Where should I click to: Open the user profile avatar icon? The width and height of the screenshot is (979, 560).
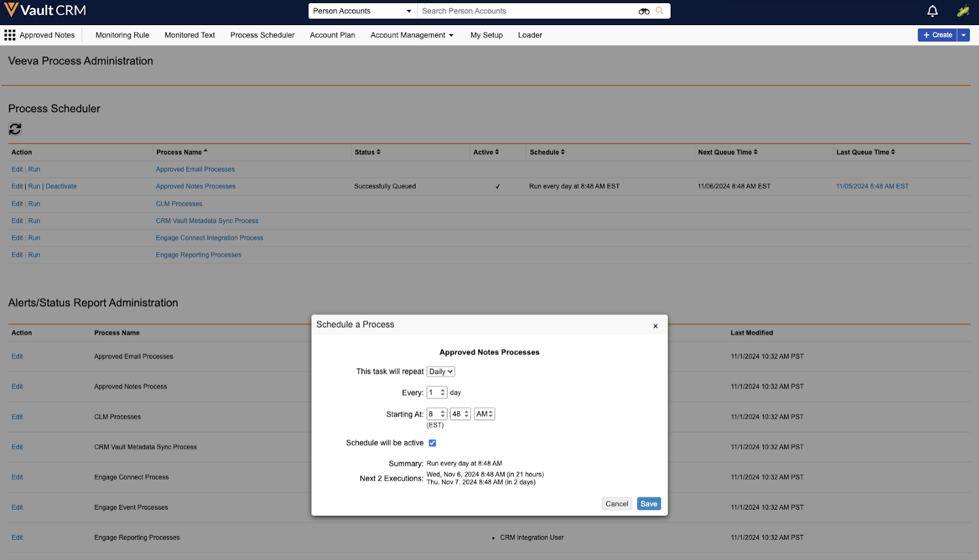click(x=963, y=11)
